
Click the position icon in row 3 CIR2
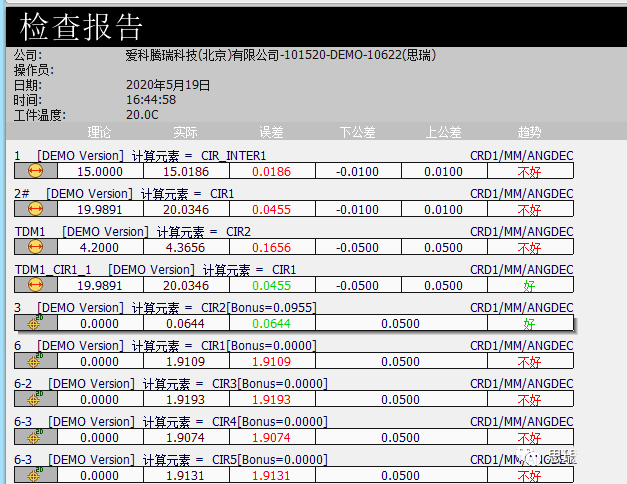pos(35,323)
